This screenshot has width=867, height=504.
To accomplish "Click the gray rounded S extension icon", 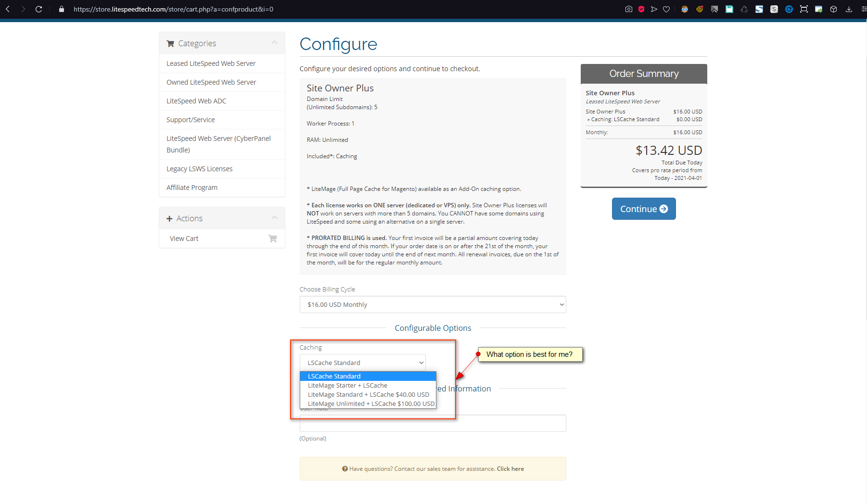I will (x=774, y=9).
